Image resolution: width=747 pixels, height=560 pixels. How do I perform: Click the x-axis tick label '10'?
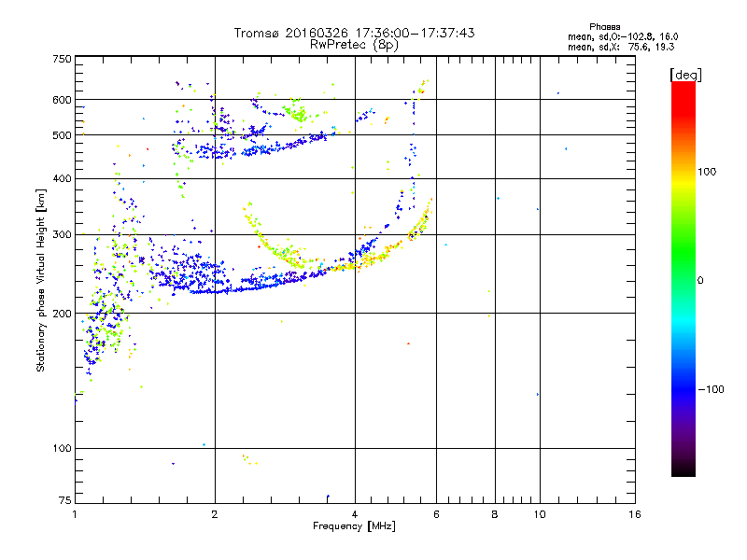pyautogui.click(x=540, y=514)
